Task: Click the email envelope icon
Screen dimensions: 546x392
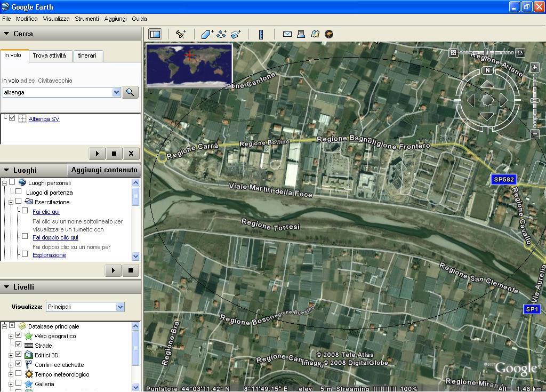Action: tap(287, 34)
